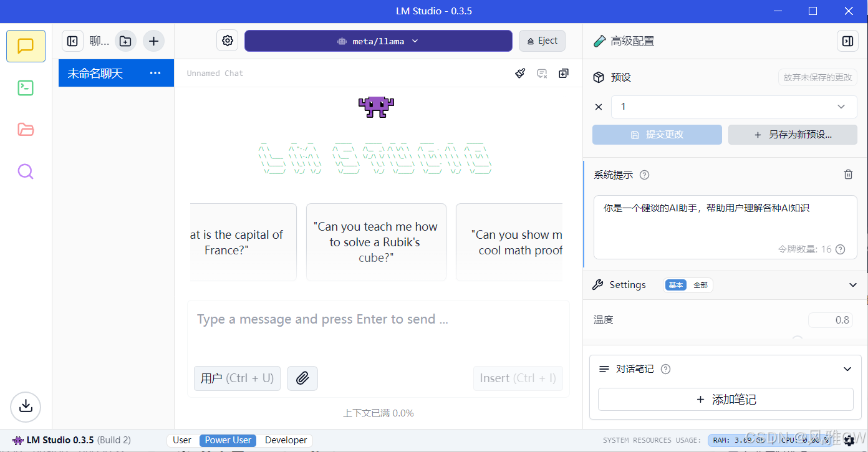The width and height of the screenshot is (868, 452).
Task: Click the Insert (Ctrl + I) button
Action: click(x=518, y=378)
